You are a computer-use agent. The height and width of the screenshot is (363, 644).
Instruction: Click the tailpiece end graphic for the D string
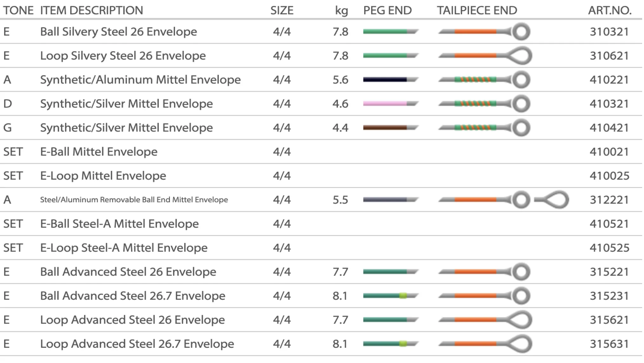[x=484, y=104]
